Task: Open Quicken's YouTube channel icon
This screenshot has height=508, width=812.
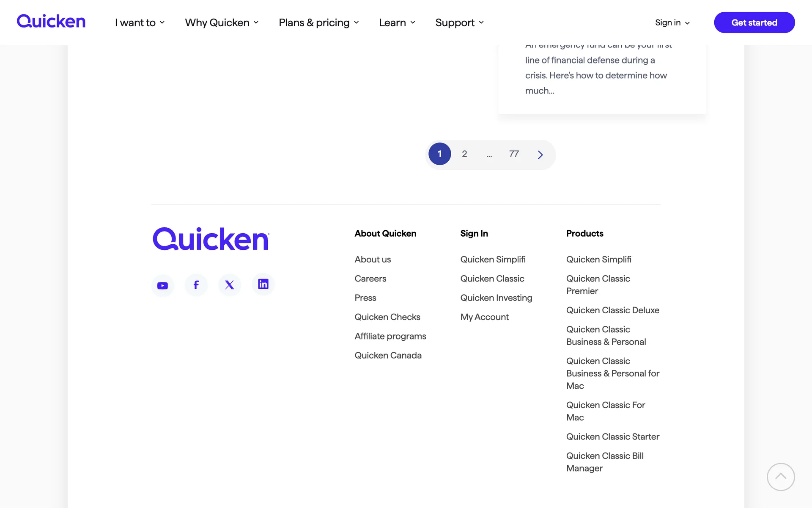Action: point(162,285)
